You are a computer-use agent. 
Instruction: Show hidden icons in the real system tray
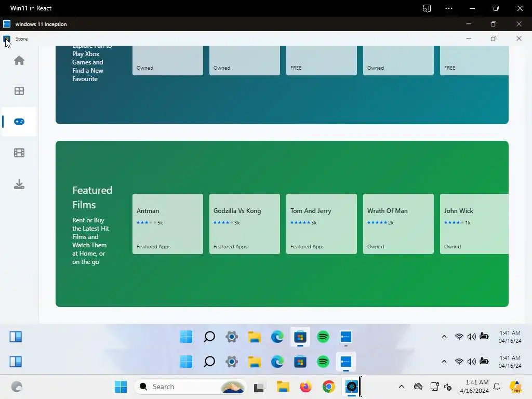point(402,387)
